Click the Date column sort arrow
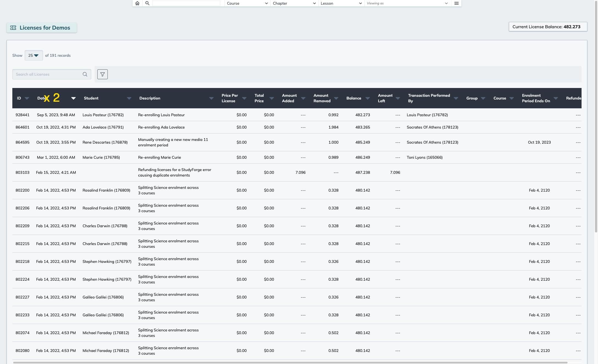This screenshot has height=364, width=598. pos(73,98)
